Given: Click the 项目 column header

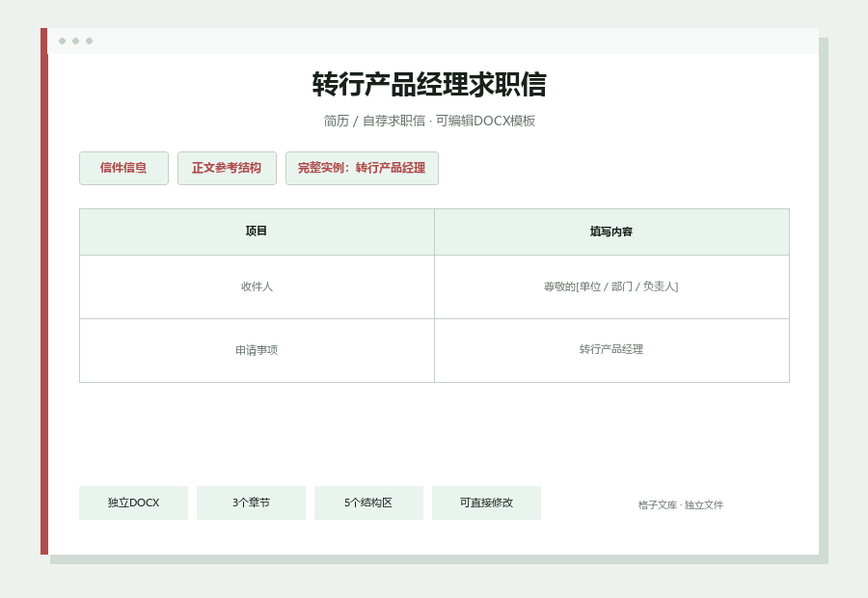Looking at the screenshot, I should (257, 232).
